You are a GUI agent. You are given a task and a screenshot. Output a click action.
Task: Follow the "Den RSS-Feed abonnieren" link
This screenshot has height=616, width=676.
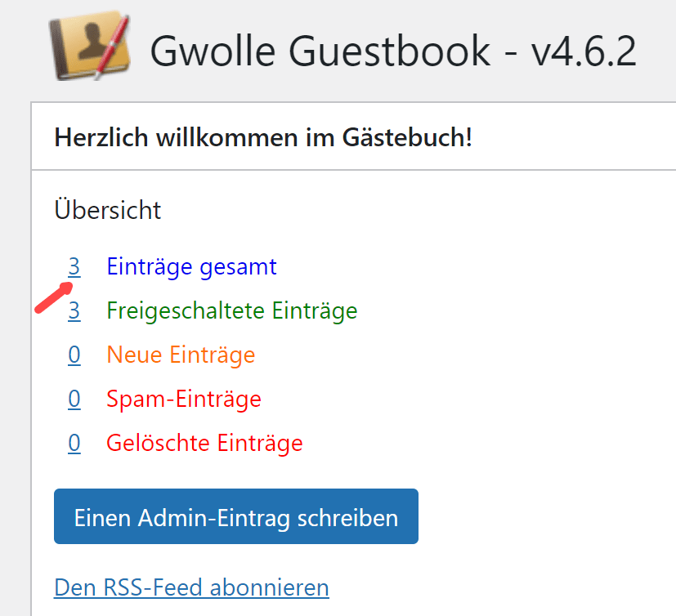pos(191,587)
